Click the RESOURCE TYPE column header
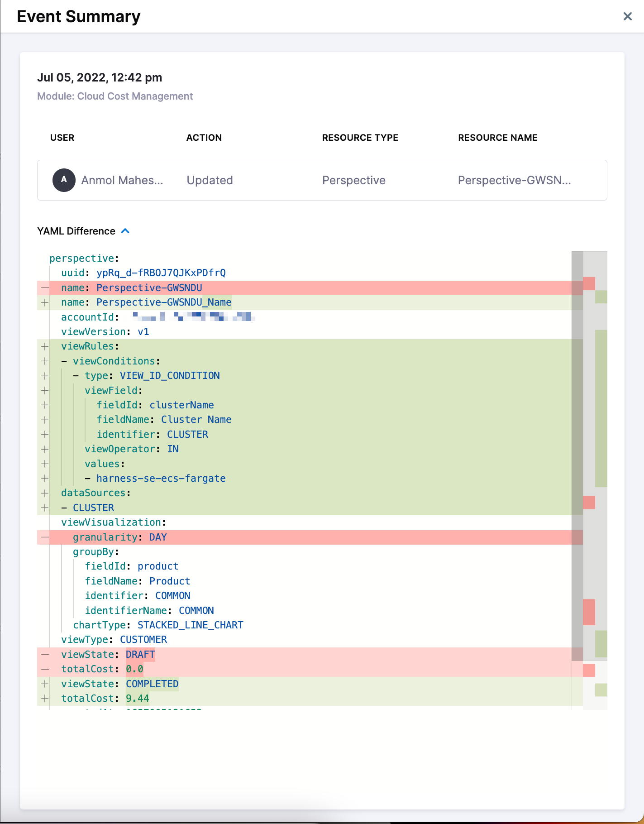644x824 pixels. (360, 138)
